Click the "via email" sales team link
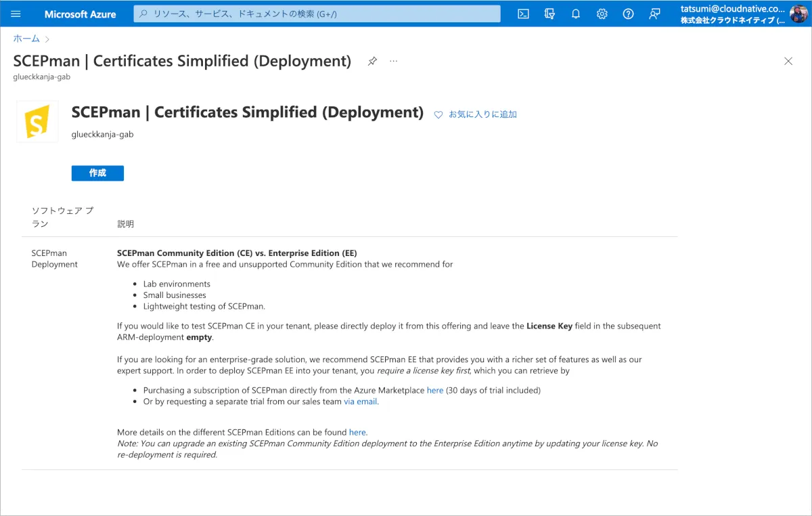 click(x=361, y=402)
